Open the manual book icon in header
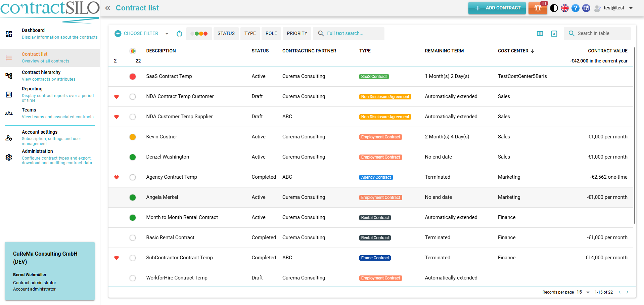The width and height of the screenshot is (644, 305). tap(586, 8)
